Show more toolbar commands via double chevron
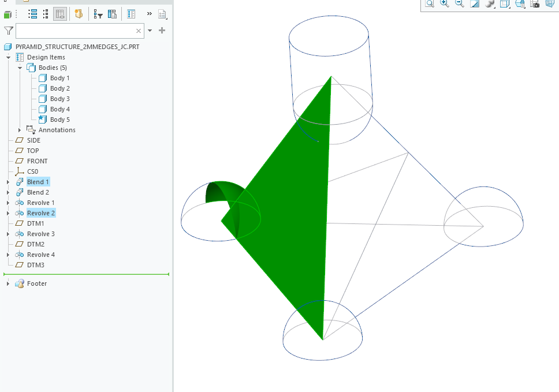The height and width of the screenshot is (392, 559). (150, 14)
